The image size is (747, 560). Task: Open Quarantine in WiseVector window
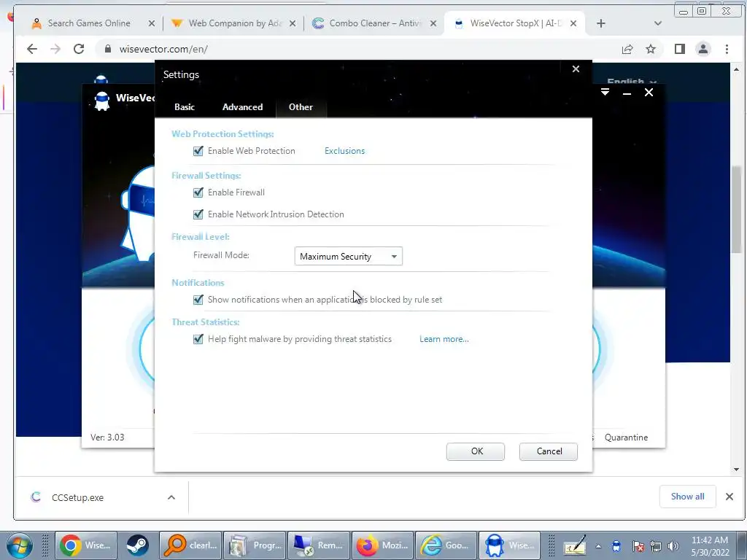(626, 437)
